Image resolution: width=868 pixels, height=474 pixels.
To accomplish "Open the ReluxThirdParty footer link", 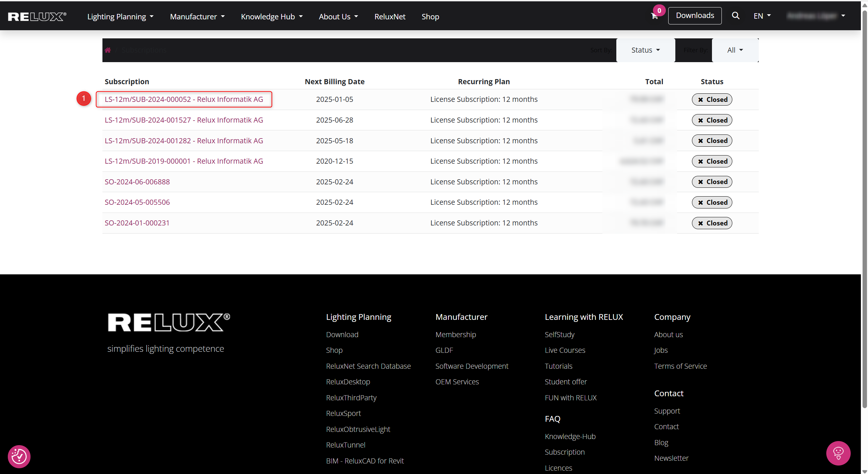I will click(x=351, y=398).
